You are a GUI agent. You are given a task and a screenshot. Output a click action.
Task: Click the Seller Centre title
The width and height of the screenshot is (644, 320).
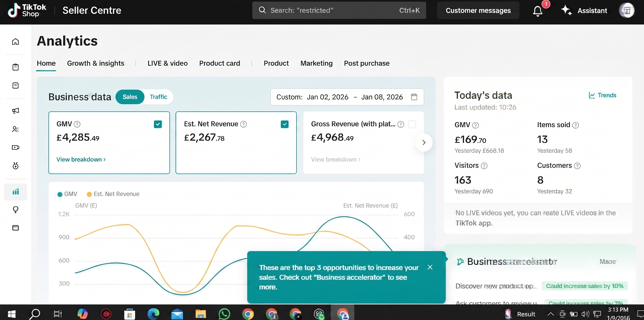pyautogui.click(x=92, y=10)
